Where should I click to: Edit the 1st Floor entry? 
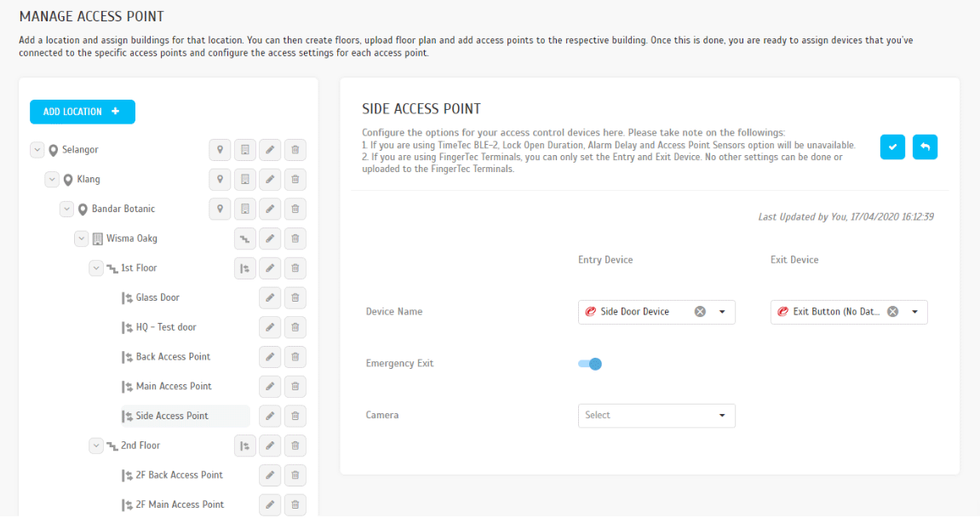point(270,268)
